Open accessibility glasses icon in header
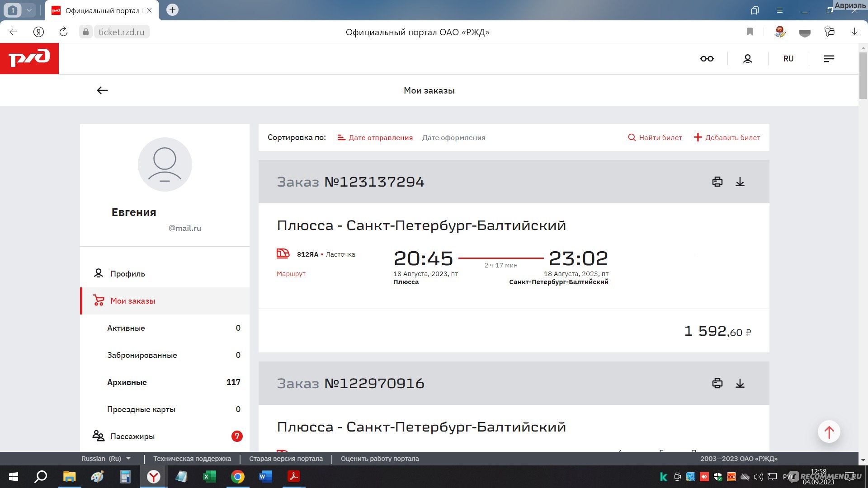The width and height of the screenshot is (868, 488). coord(707,59)
